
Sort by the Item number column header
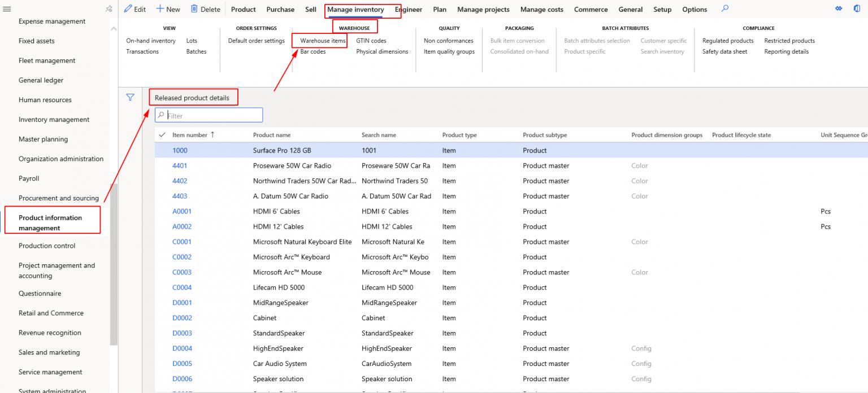(190, 135)
